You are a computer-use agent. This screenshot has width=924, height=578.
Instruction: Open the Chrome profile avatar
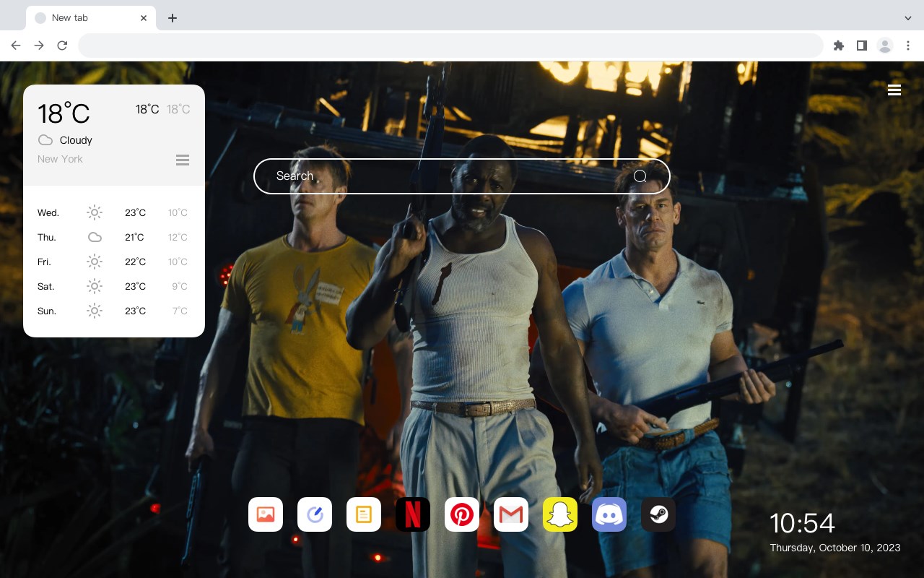pyautogui.click(x=885, y=46)
